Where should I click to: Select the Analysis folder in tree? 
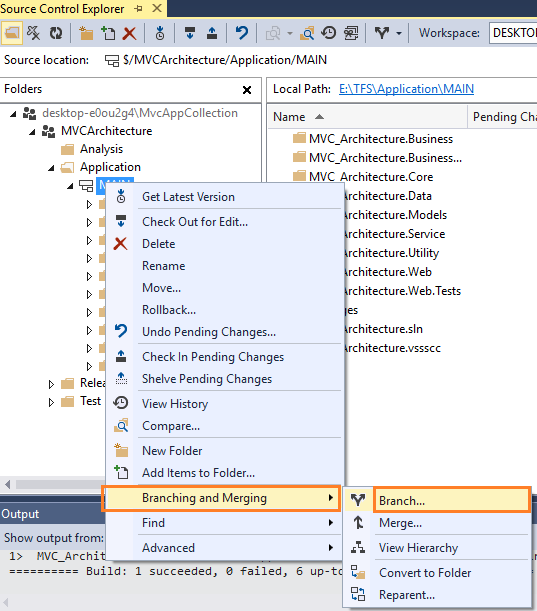coord(101,149)
